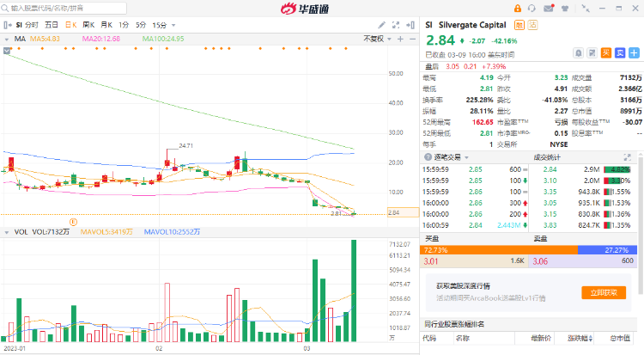Viewport: 644px width, 355px height.
Task: Click the 2.84 current price axis label
Action: tap(403, 212)
